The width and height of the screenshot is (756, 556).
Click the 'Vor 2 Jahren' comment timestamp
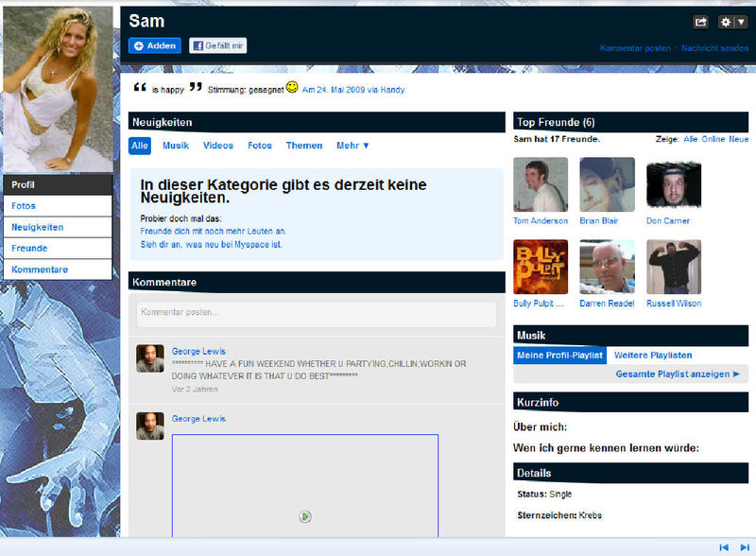click(x=195, y=390)
